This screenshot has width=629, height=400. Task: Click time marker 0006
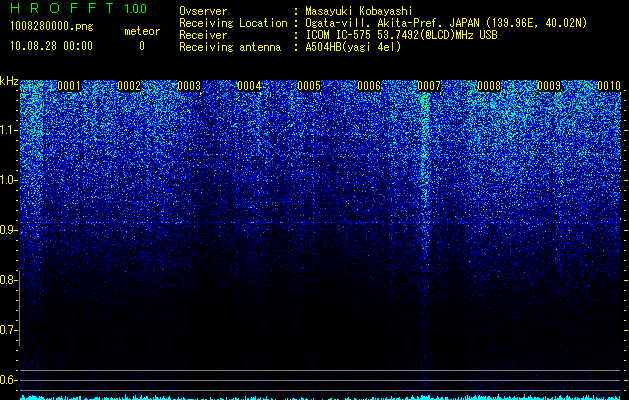coord(369,86)
